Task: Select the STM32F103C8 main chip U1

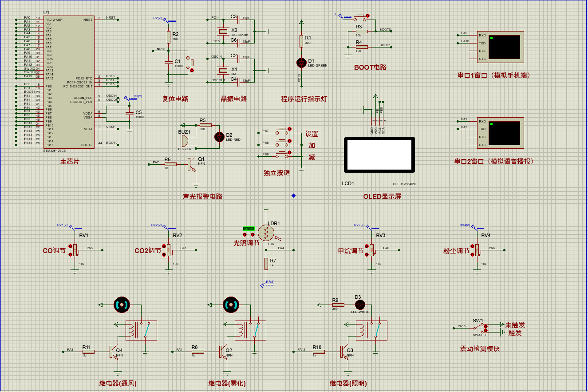Action: [69, 82]
